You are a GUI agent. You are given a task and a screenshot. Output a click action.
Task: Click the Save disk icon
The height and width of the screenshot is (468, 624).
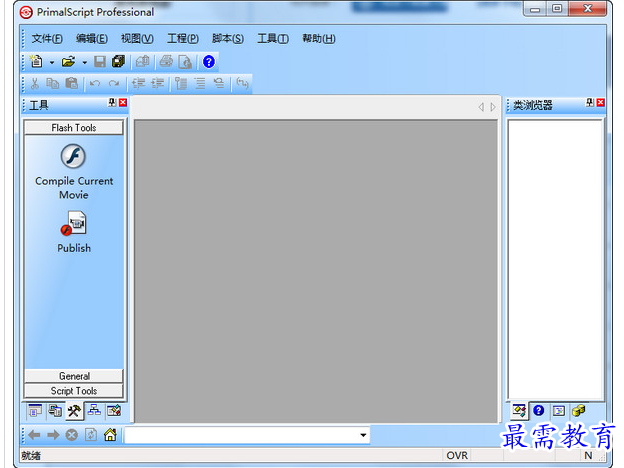click(99, 62)
